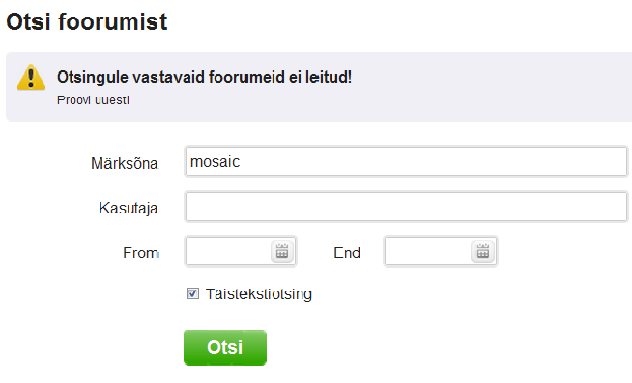632x383 pixels.
Task: Click the 'Otsingule vastavaid foorumeid ei leitud!' message
Action: point(204,77)
